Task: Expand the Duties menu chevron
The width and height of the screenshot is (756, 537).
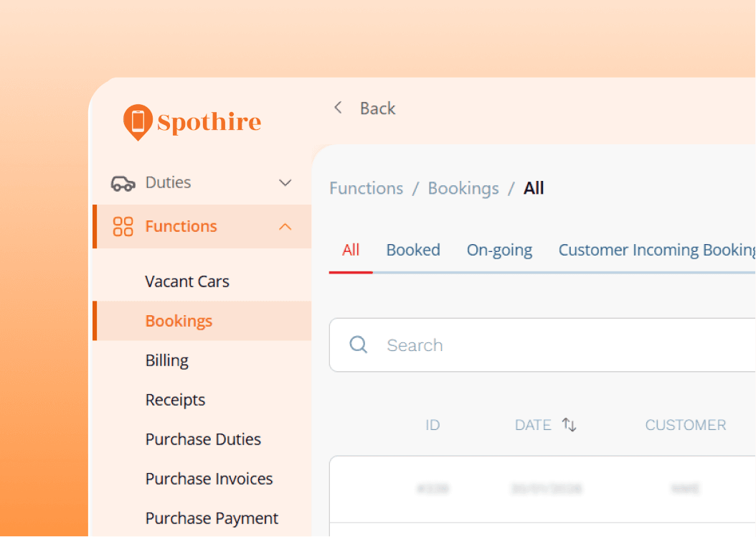Action: [x=285, y=183]
